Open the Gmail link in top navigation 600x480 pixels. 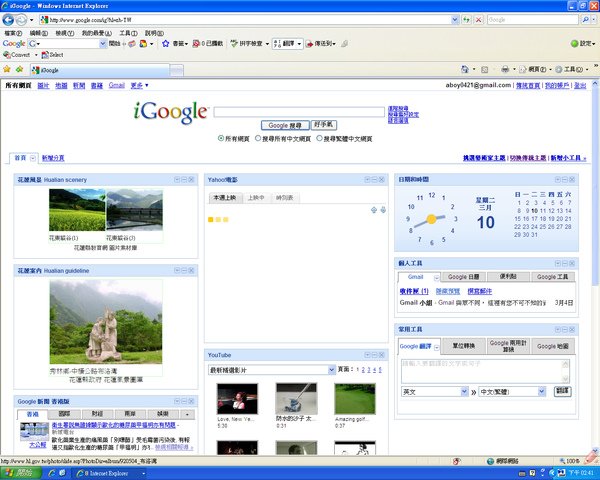click(117, 85)
